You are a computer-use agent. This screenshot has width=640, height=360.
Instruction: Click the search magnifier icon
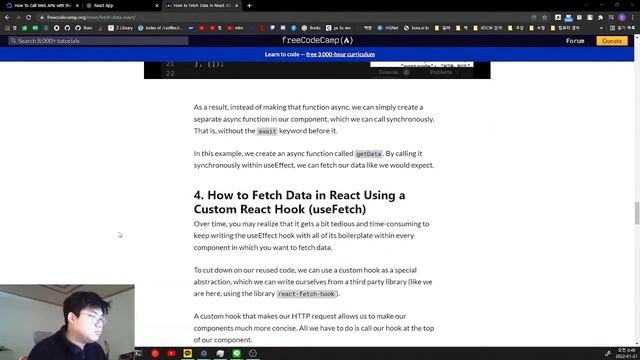click(13, 41)
